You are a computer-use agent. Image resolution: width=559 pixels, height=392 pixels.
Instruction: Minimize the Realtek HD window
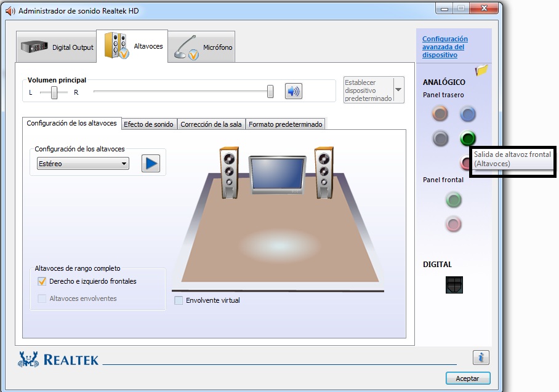pos(444,9)
